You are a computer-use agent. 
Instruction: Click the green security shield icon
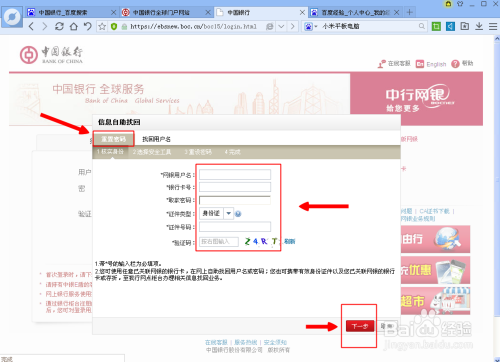pos(114,26)
